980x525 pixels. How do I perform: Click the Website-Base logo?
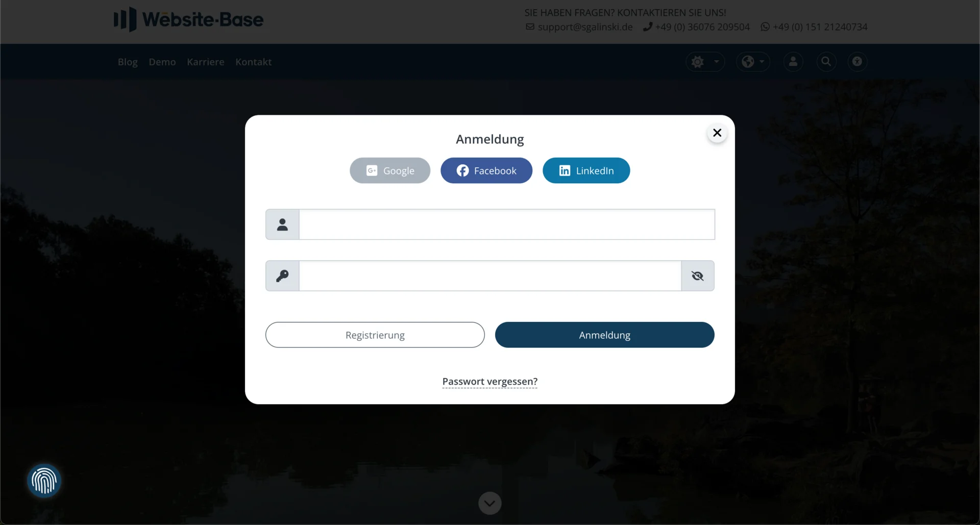pos(188,19)
